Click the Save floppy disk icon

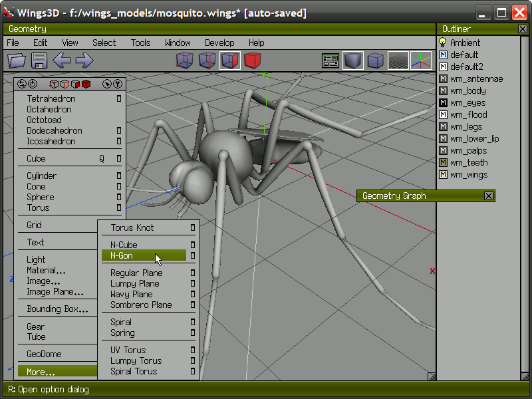[x=39, y=61]
